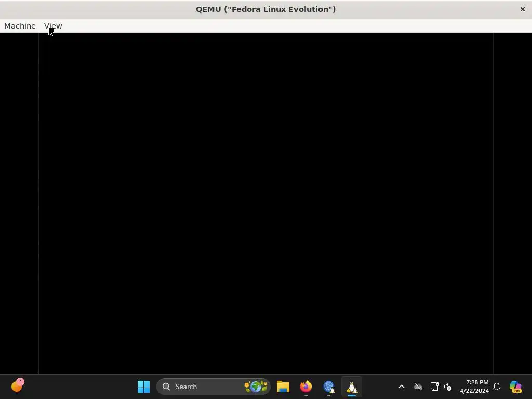
Task: Launch Firefox from the taskbar
Action: click(305, 387)
